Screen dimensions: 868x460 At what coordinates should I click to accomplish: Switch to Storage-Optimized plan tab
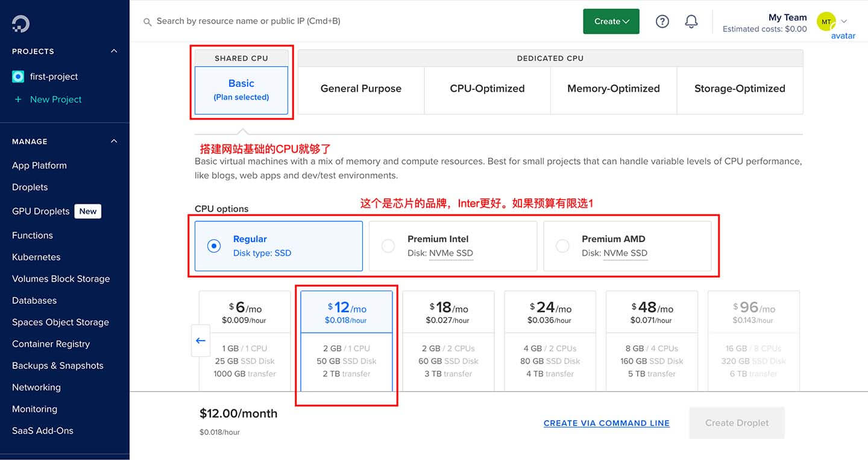(740, 90)
